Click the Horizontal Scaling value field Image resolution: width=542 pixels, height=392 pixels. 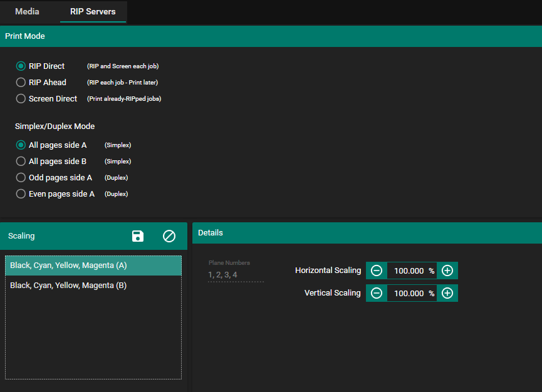(x=409, y=271)
